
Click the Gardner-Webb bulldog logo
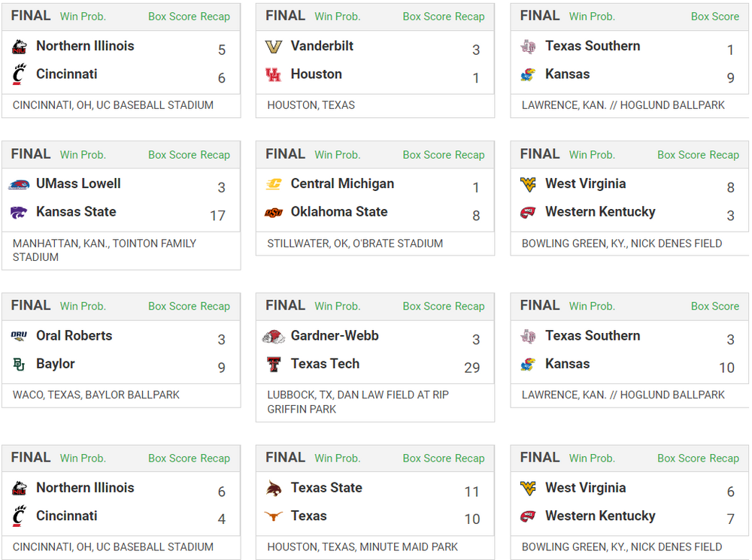(273, 336)
